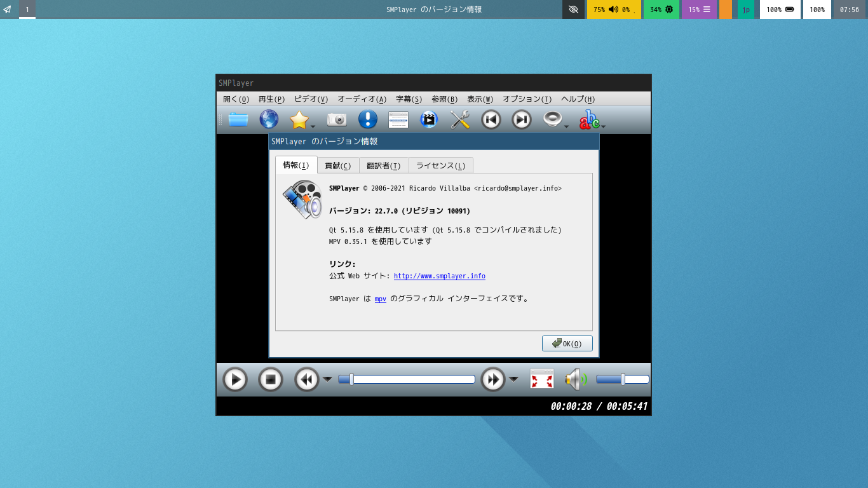
Task: Open file with the blue folder icon
Action: 238,119
